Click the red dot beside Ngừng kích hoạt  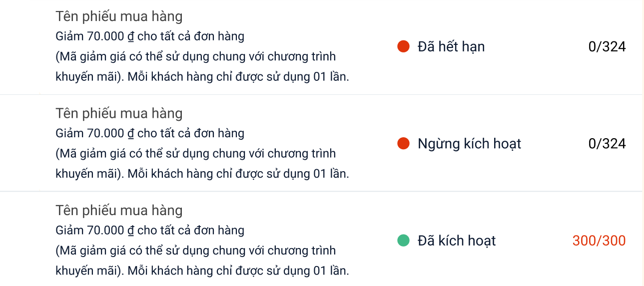pos(403,144)
